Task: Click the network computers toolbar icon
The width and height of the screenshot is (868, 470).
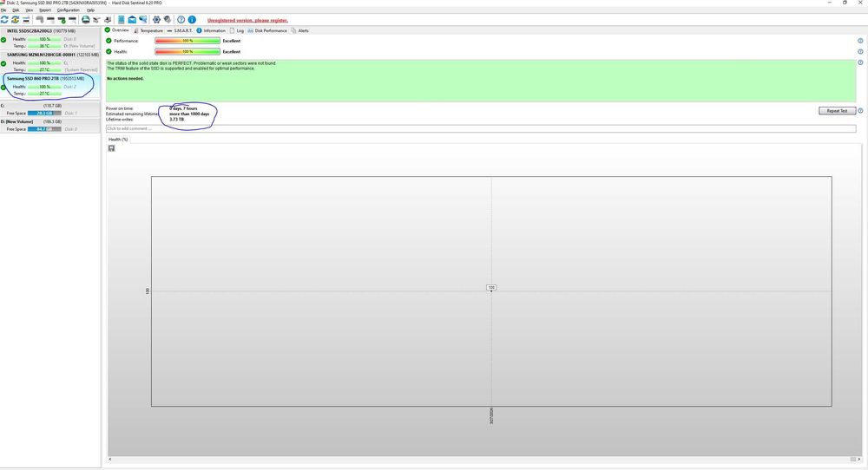Action: (x=143, y=19)
